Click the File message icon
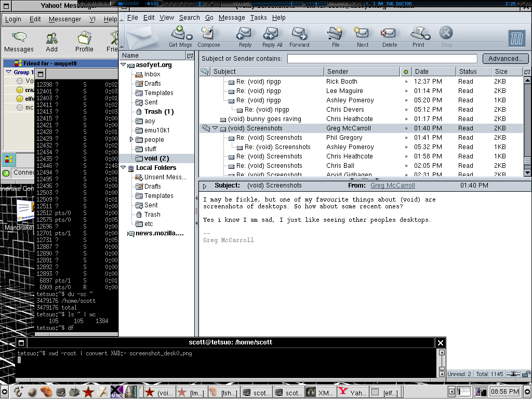This screenshot has width=532, height=399. pos(335,33)
